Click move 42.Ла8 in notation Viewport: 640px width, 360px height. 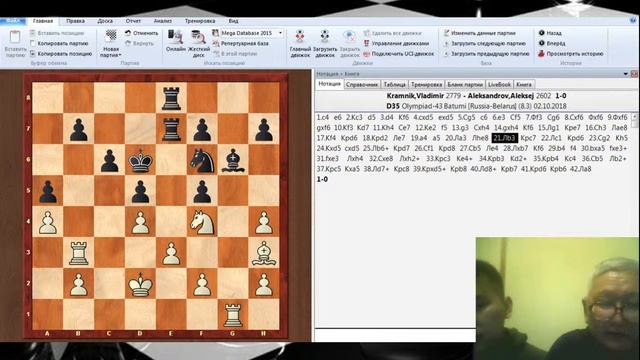[580, 169]
